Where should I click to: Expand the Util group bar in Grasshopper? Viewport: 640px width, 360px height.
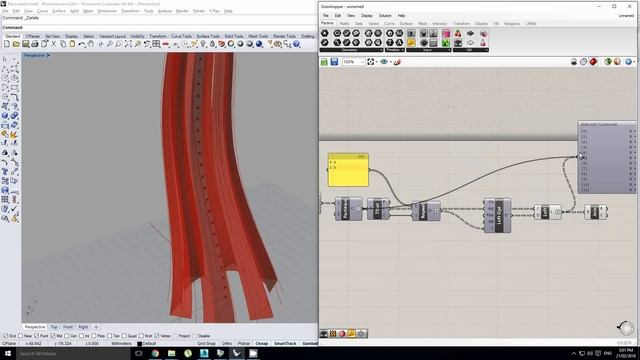point(471,50)
